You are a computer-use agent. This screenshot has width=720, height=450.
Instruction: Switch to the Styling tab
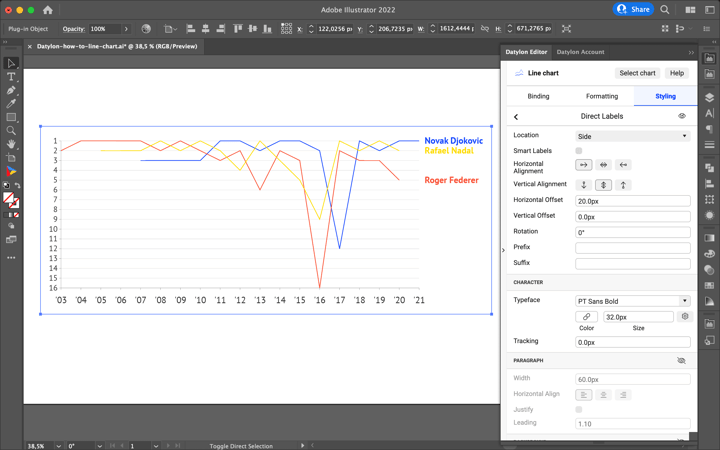(665, 96)
